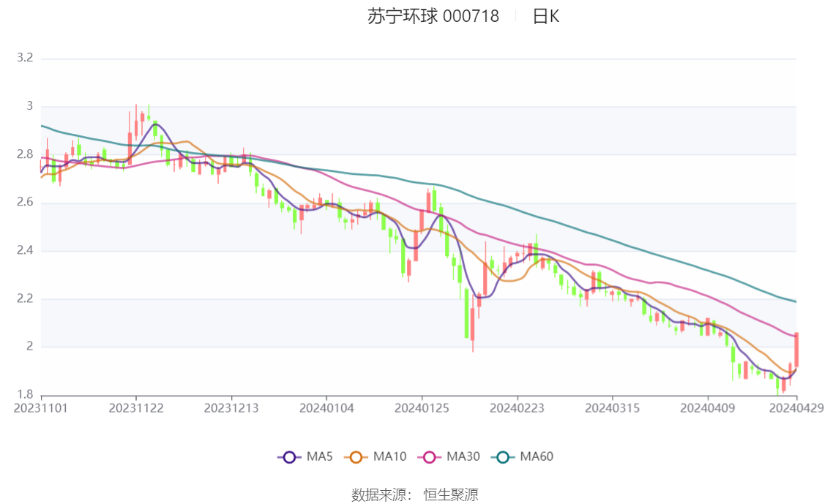Click the 20231101 date axis label
Viewport: 830px width, 504px height.
(41, 407)
